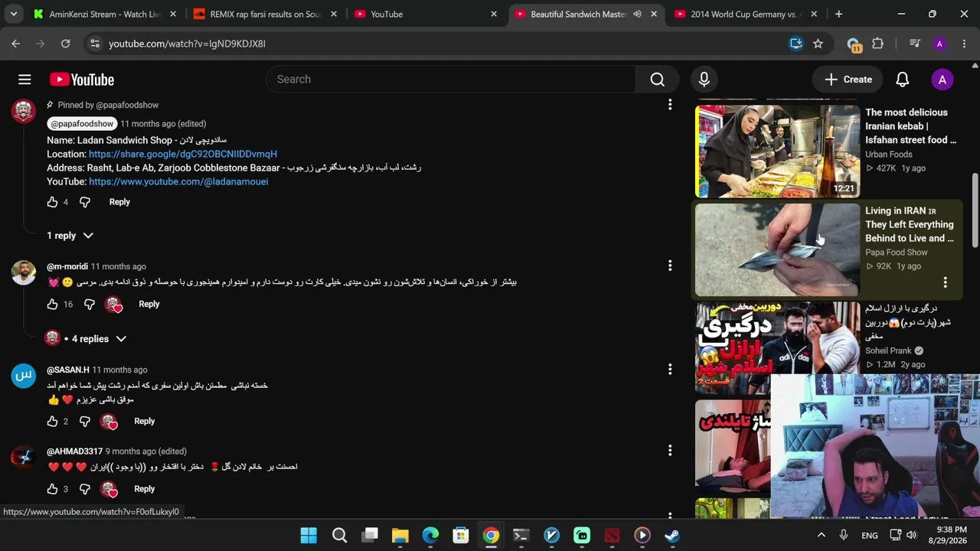Viewport: 980px width, 551px height.
Task: Expand the 1 reply under pinned comment
Action: (x=70, y=236)
